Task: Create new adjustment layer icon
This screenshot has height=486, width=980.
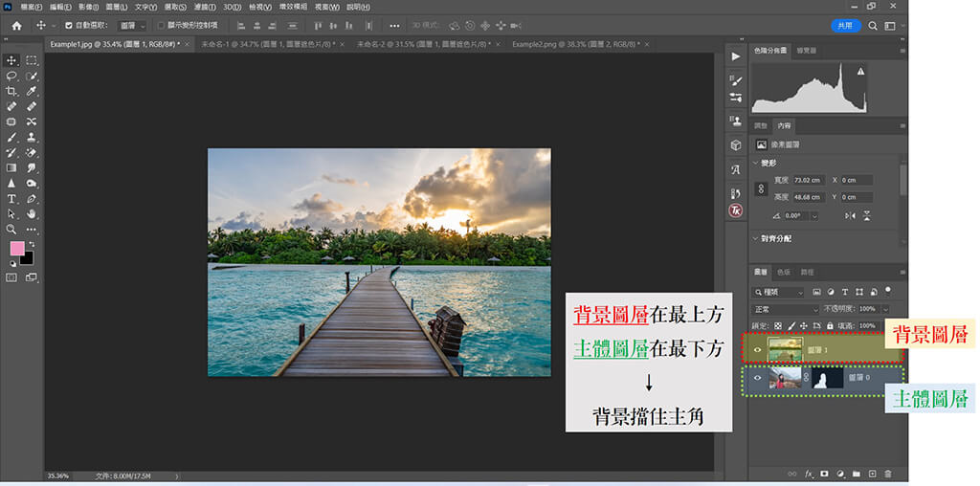Action: point(840,475)
